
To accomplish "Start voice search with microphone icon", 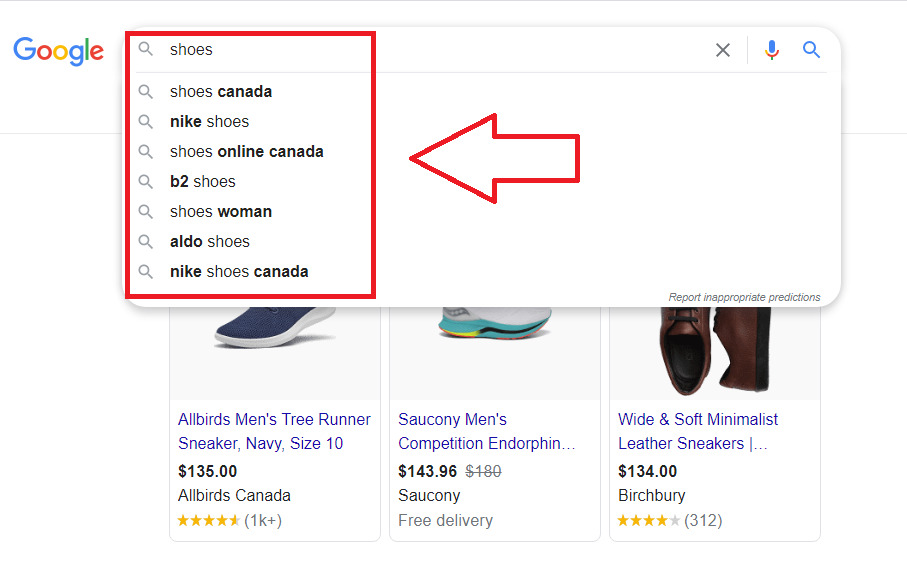I will (771, 50).
